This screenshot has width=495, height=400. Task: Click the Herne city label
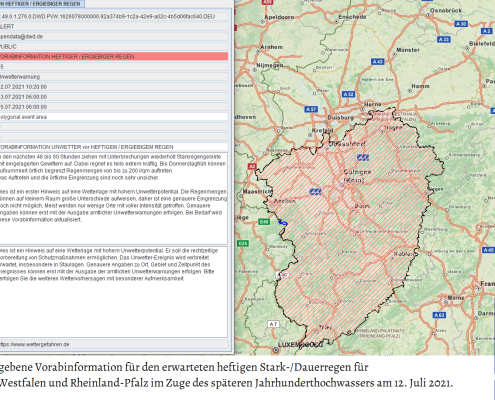(373, 104)
